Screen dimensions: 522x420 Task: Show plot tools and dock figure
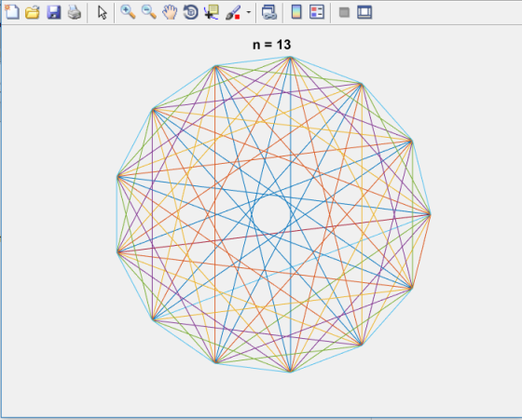point(364,13)
